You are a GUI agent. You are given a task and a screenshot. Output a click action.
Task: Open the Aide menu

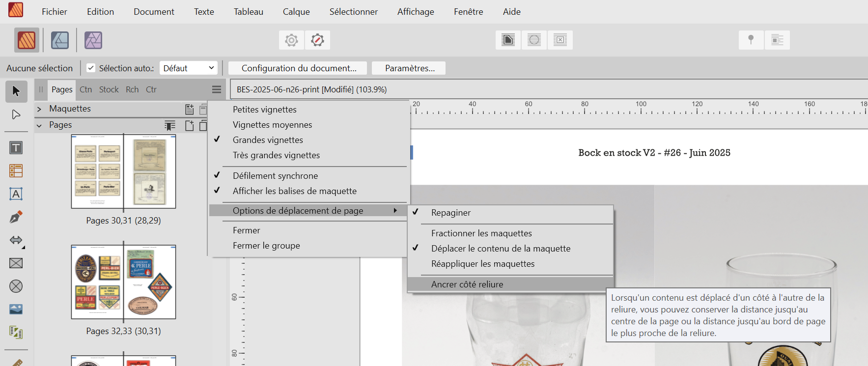coord(512,11)
